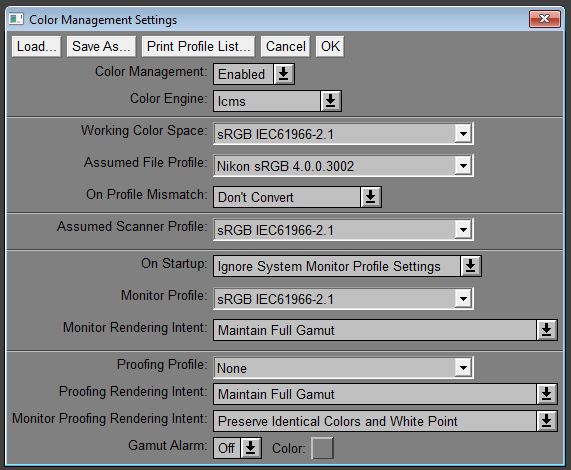The width and height of the screenshot is (571, 470).
Task: Click the Icms color engine value
Action: pyautogui.click(x=267, y=101)
